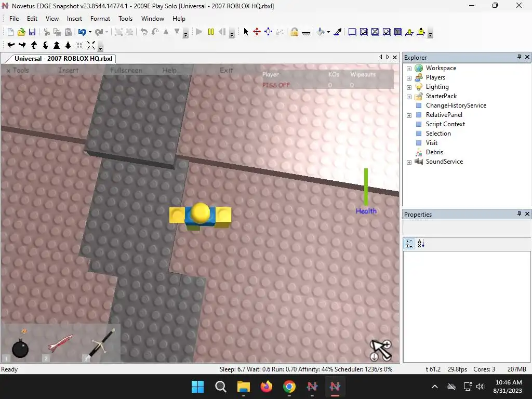The image size is (532, 399).
Task: Open the Format menu
Action: click(100, 19)
